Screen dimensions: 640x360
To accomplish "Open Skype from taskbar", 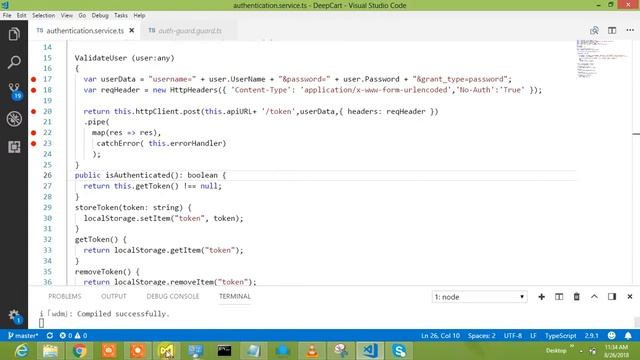I will coord(399,351).
